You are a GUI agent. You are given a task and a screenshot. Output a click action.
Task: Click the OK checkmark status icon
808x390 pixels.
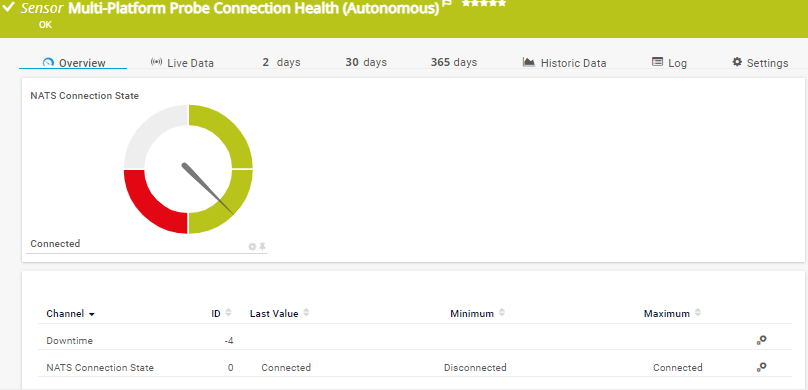[x=8, y=7]
